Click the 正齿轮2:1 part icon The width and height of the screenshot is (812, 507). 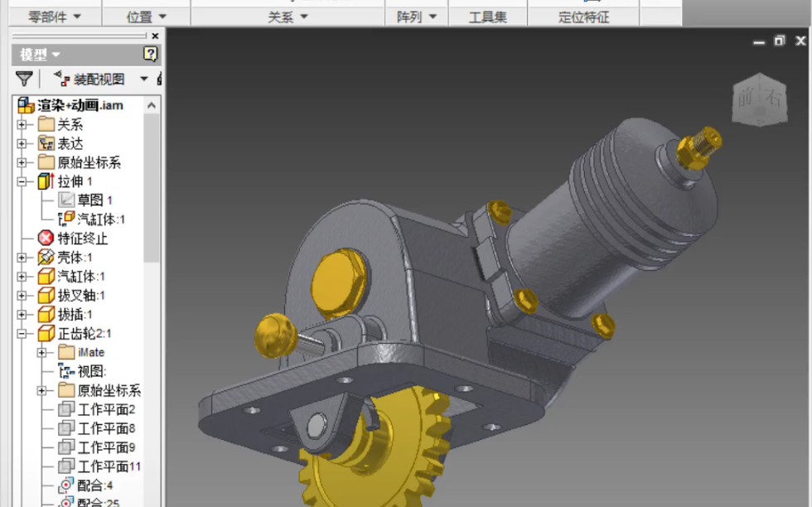46,334
